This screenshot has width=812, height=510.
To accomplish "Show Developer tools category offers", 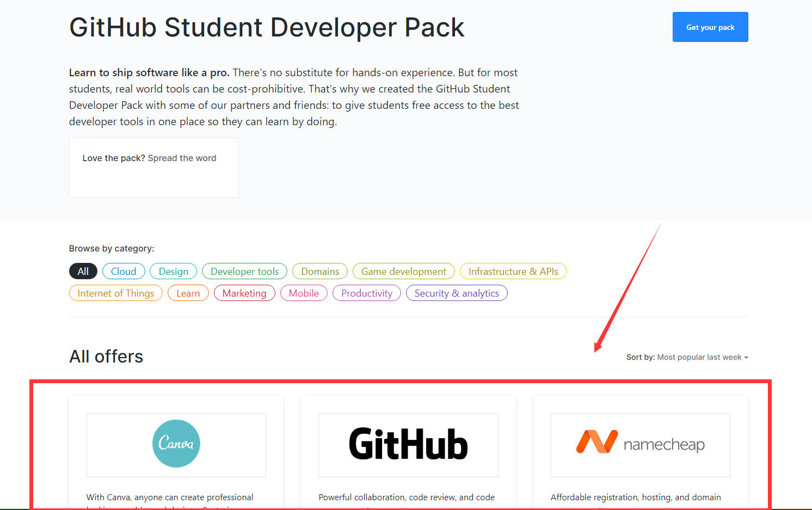I will (245, 272).
